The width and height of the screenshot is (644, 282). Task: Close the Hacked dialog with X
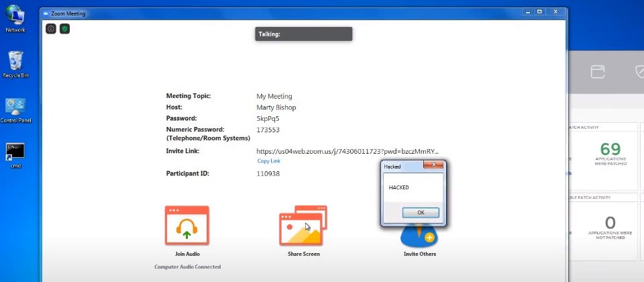433,165
